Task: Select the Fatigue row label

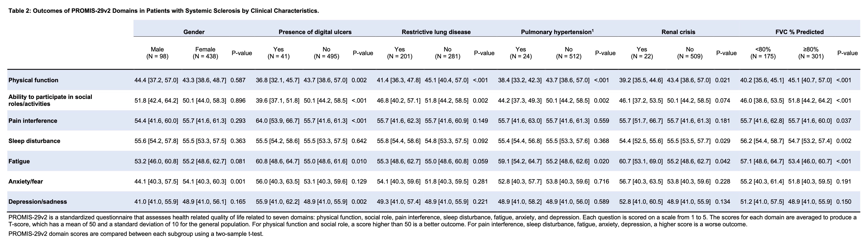Action: [x=19, y=161]
